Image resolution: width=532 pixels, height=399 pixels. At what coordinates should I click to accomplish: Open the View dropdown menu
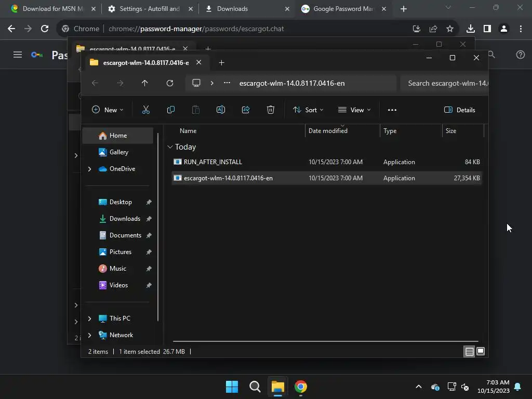point(354,110)
